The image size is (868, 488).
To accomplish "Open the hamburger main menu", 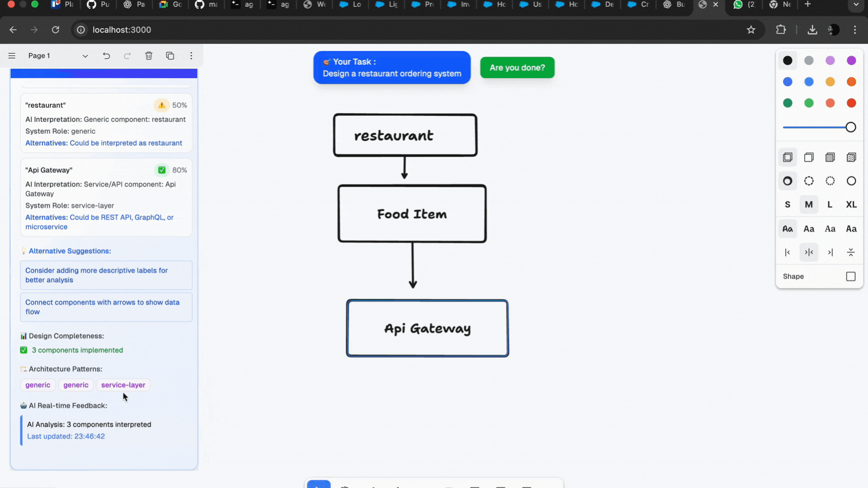I will click(x=12, y=56).
